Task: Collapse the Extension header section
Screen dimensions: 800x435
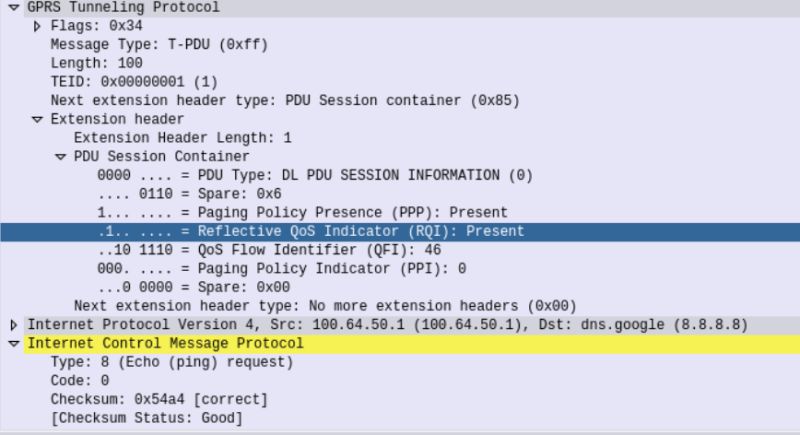Action: point(38,119)
